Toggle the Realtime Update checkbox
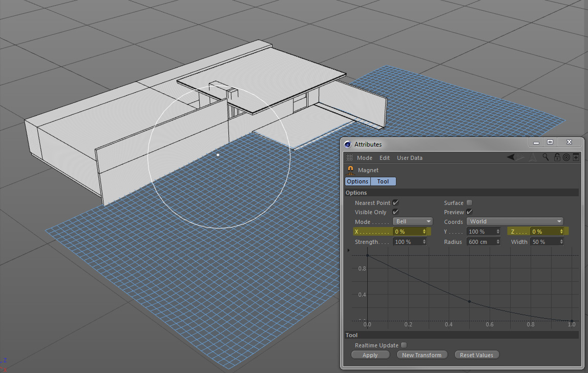The image size is (588, 373). (404, 345)
